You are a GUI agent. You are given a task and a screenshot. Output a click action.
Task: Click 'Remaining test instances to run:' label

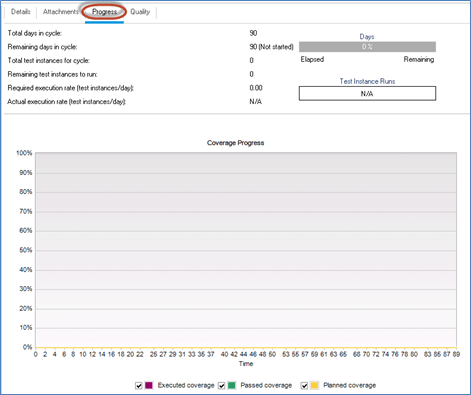coord(52,74)
